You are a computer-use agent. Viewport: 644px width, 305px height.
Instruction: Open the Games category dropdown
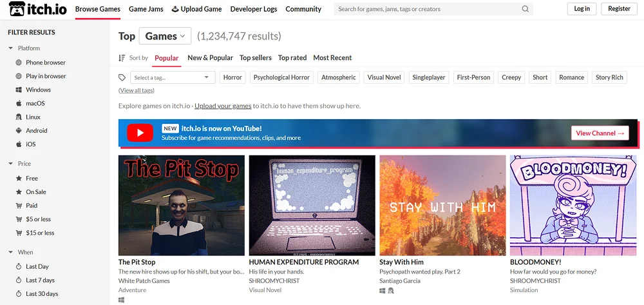[166, 36]
